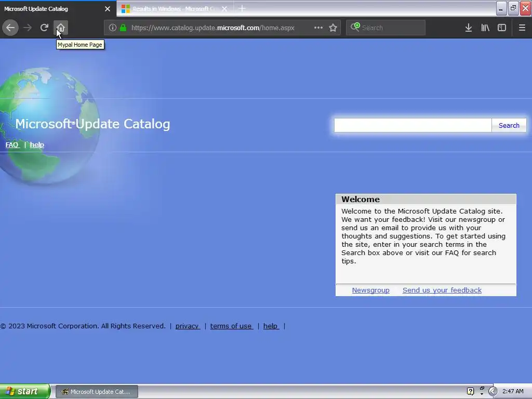532x399 pixels.
Task: Open the terms of use link
Action: point(231,326)
